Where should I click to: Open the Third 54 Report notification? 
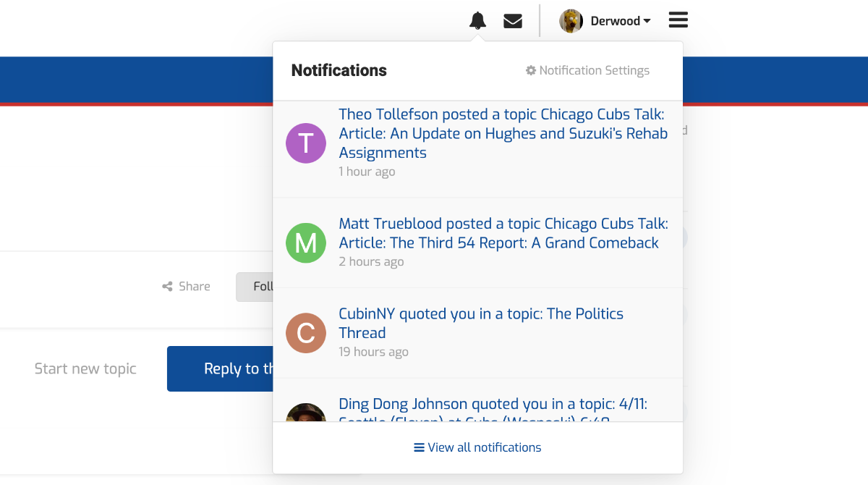click(x=503, y=233)
